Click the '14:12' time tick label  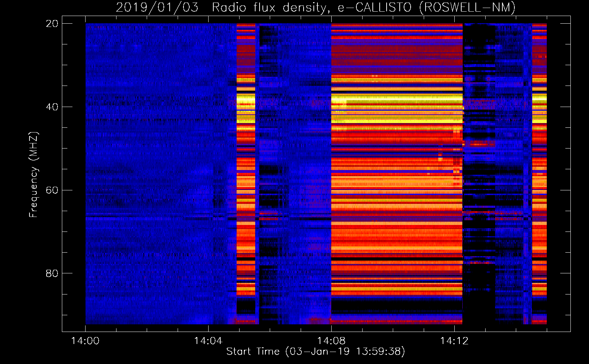click(454, 341)
